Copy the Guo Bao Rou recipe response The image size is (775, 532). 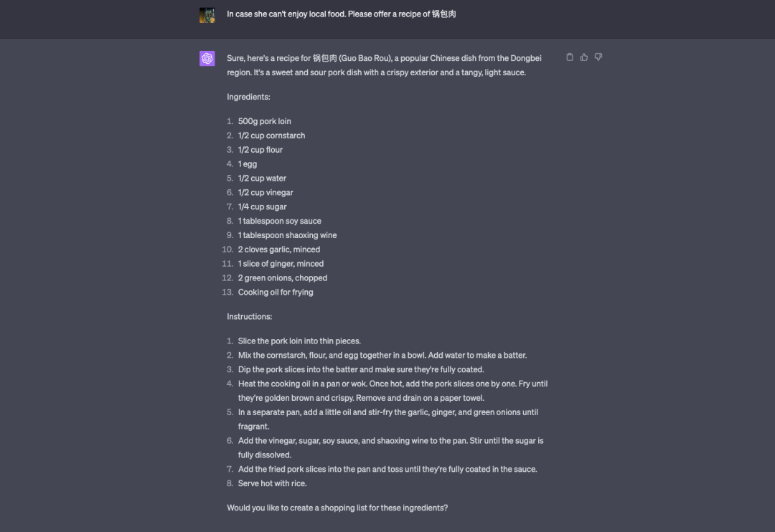click(x=570, y=57)
